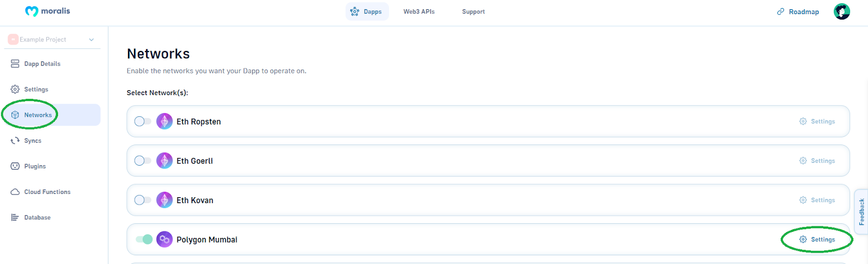Click the Eth Kovan Ethereum logo
The image size is (868, 264).
164,200
